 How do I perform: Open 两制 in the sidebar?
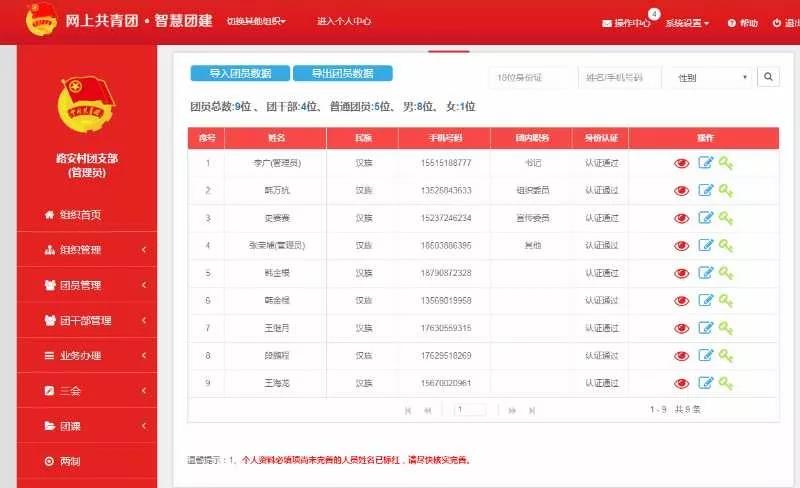(87, 461)
